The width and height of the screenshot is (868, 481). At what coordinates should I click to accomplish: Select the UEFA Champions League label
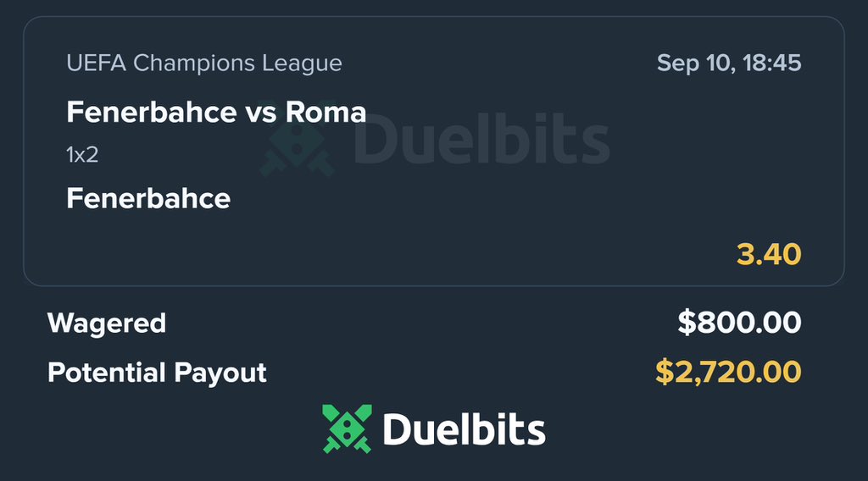204,63
